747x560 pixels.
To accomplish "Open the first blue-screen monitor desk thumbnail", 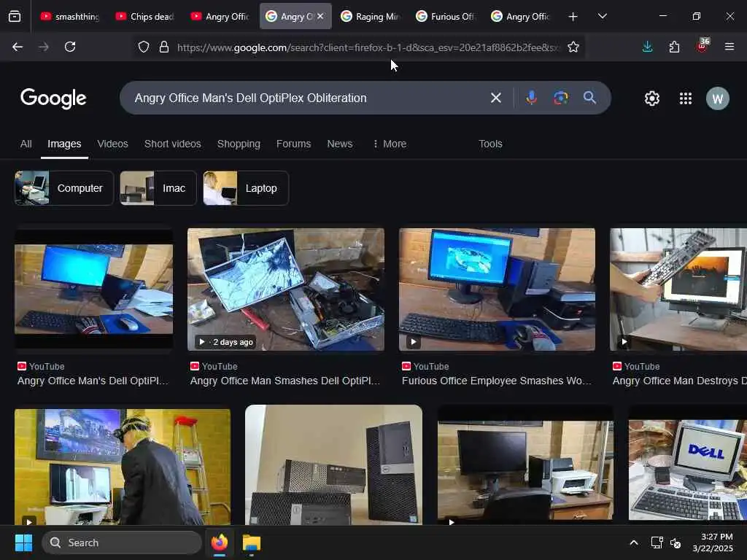I will tap(94, 289).
